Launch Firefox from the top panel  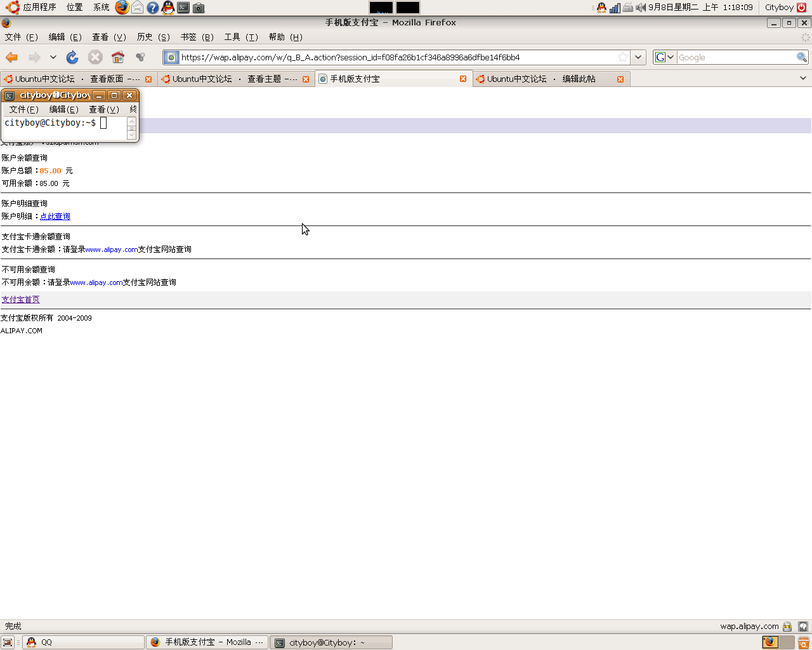(x=122, y=8)
